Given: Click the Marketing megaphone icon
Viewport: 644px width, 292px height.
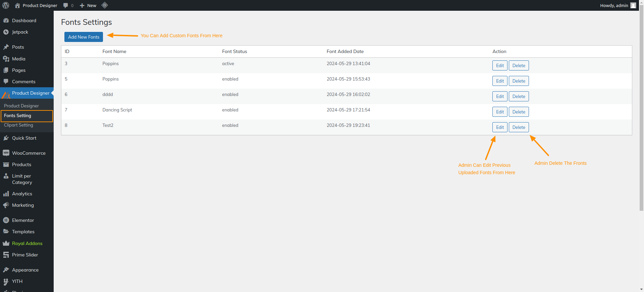Looking at the screenshot, I should tap(6, 205).
